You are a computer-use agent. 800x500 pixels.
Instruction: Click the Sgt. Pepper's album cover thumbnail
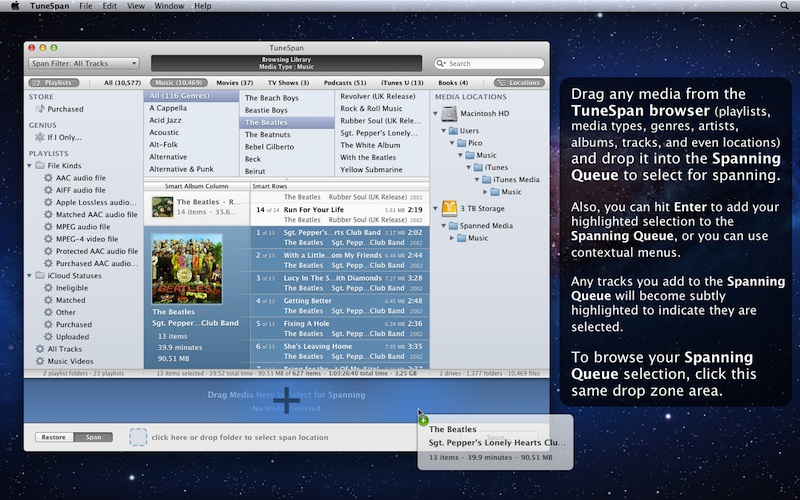(x=187, y=267)
